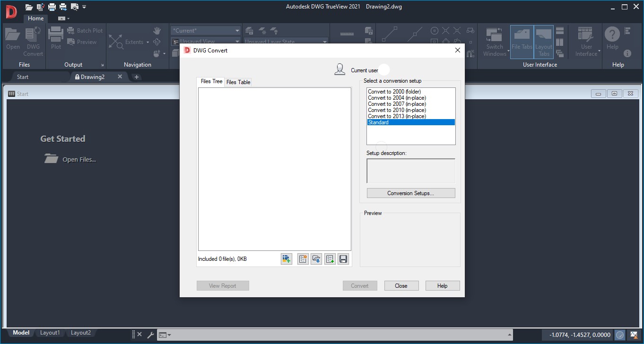This screenshot has width=644, height=344.
Task: Click the Open ribbon button in Files panel
Action: (13, 39)
